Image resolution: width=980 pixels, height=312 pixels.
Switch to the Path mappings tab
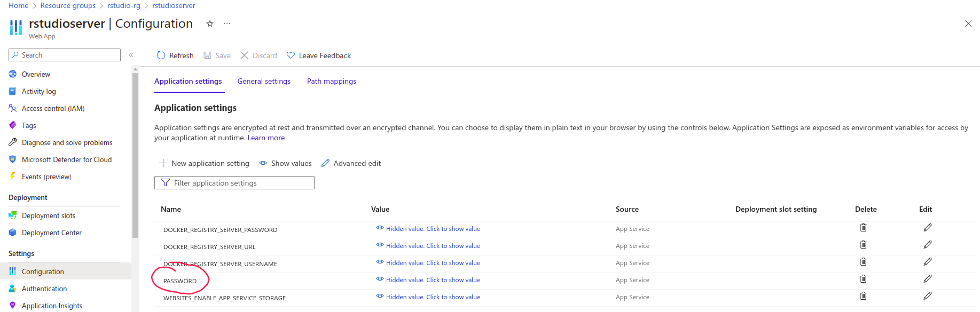pos(332,81)
